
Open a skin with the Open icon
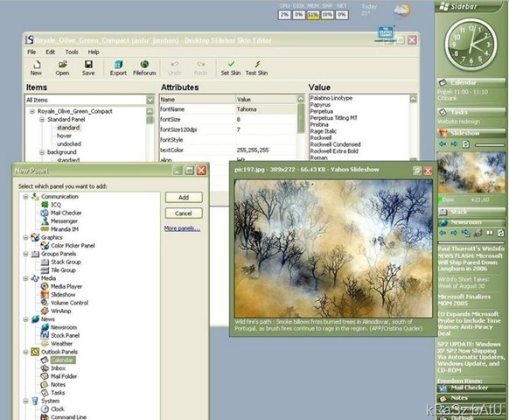point(62,68)
